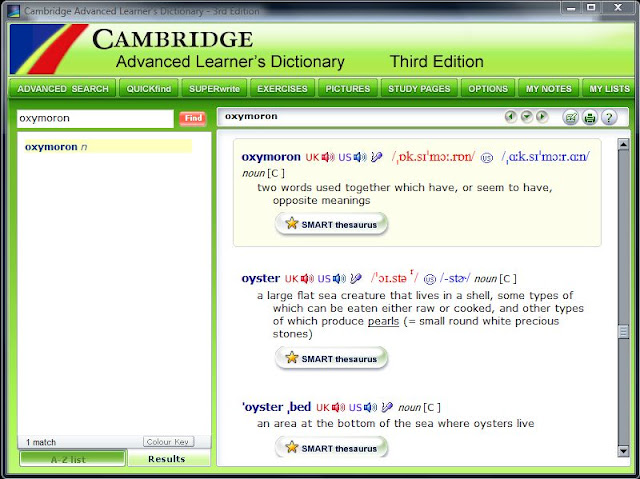Minimize the dictionary window
The image size is (640, 479).
pyautogui.click(x=571, y=7)
